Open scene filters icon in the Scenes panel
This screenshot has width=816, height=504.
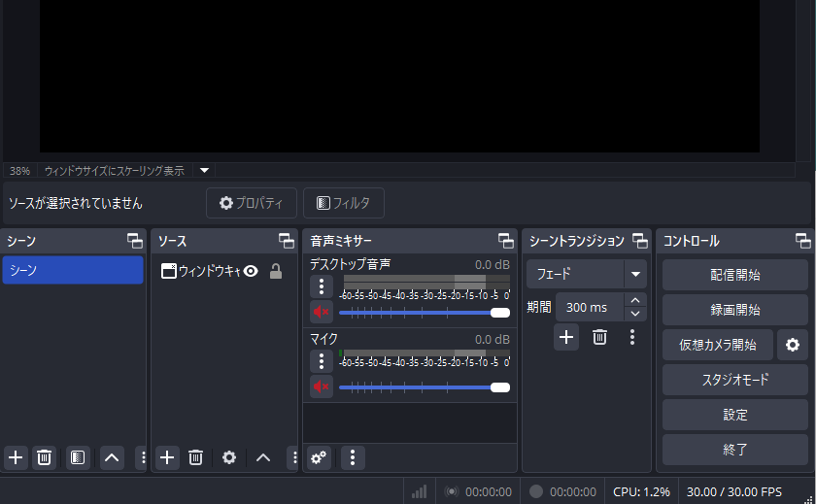[79, 457]
